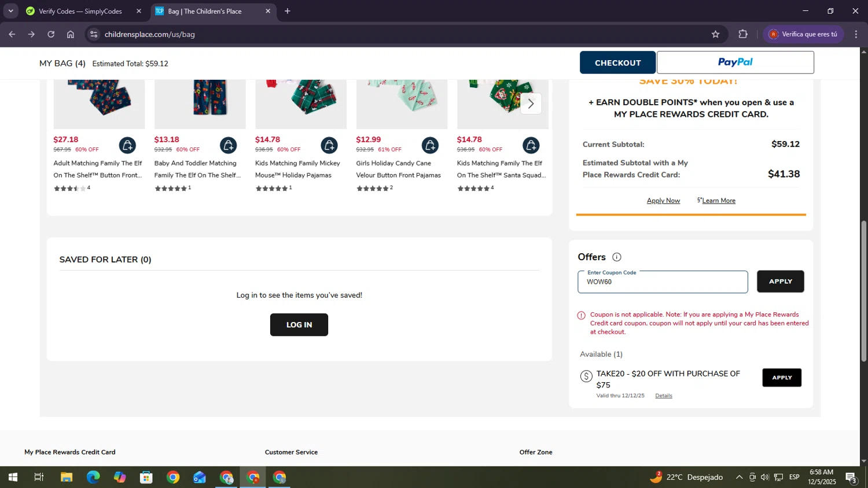Open the Adult Elf pajamas thumbnail
868x488 pixels.
point(99,104)
